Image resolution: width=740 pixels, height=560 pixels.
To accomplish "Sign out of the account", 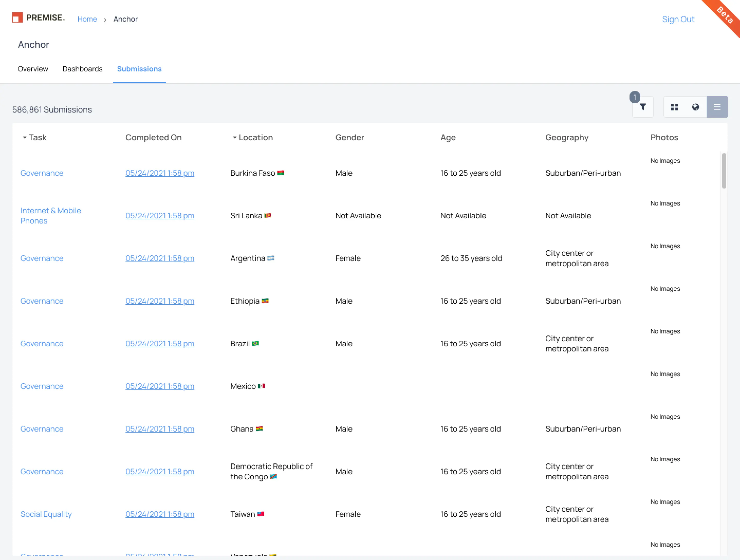I will [678, 19].
